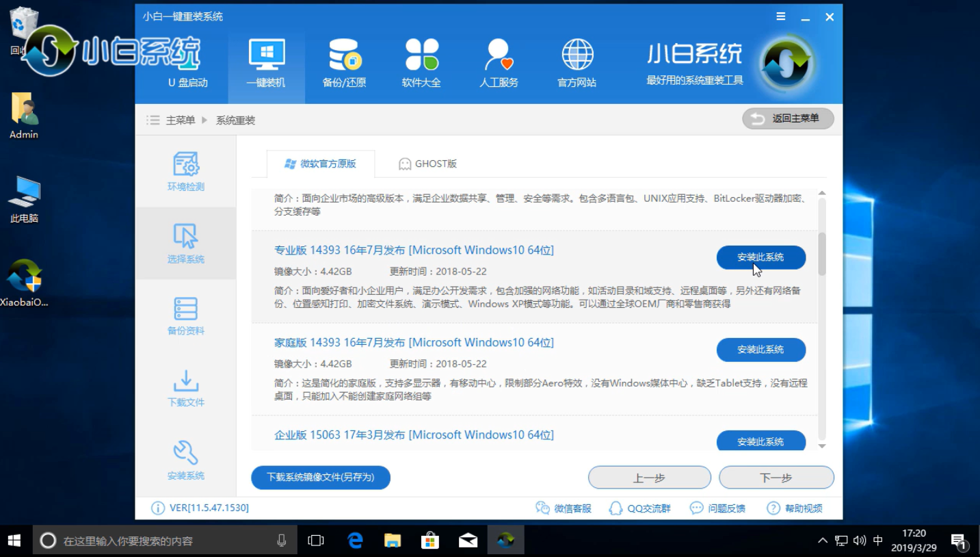Proceed with the 下一步 button
980x557 pixels.
tap(776, 478)
